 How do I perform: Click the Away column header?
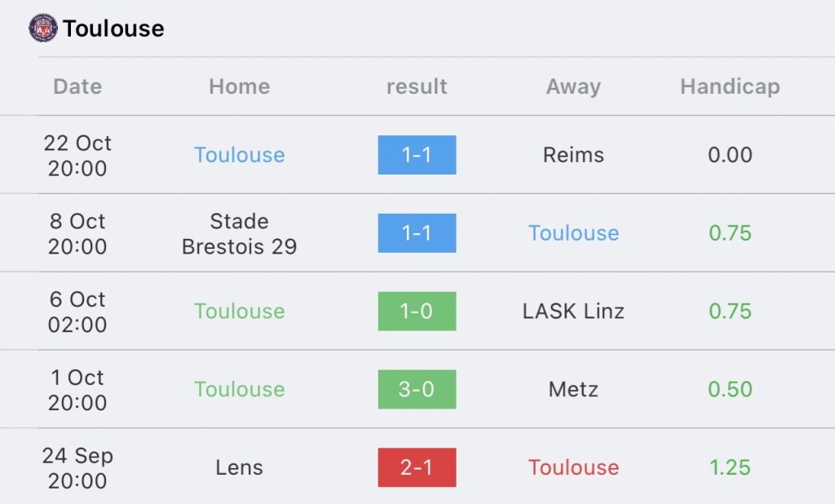(x=573, y=86)
